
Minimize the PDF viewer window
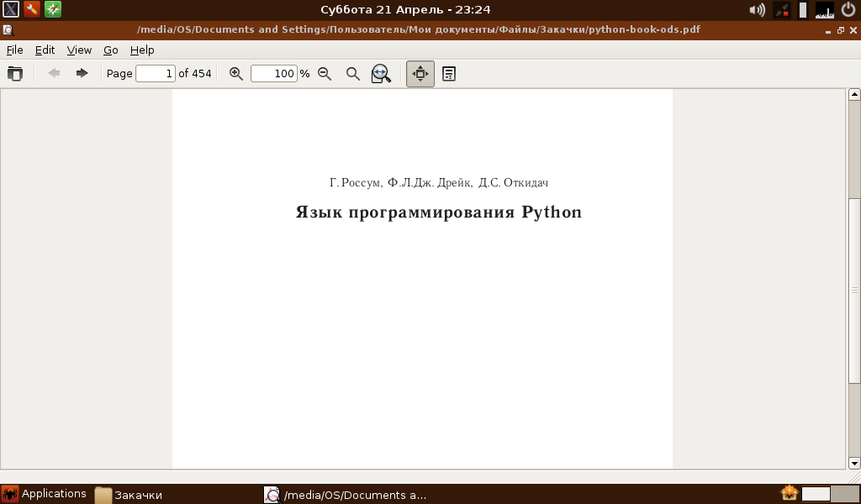coord(828,31)
